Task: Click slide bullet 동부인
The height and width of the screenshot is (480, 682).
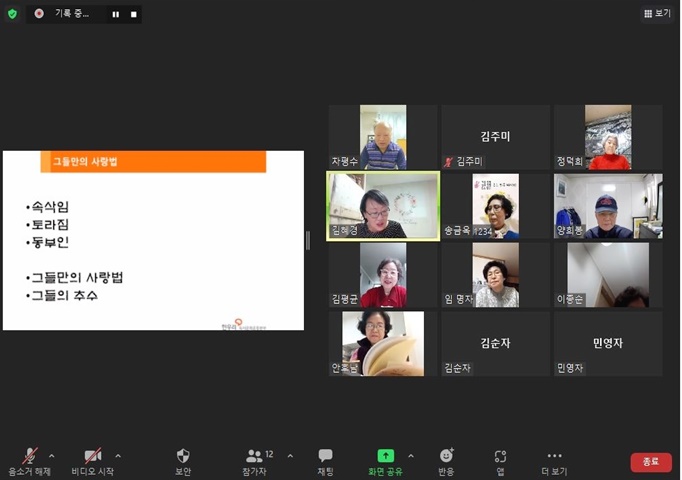Action: 50,242
